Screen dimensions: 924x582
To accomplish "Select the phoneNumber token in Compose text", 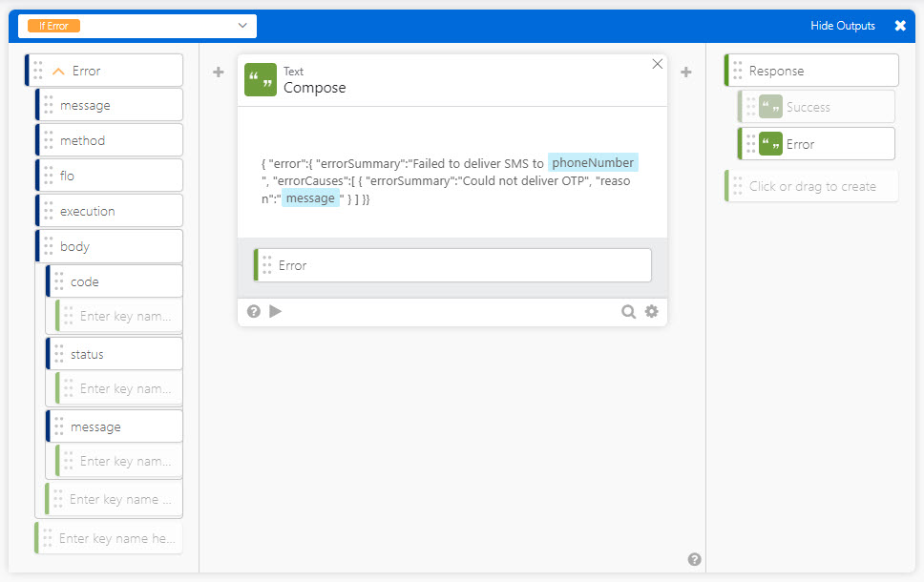I will click(593, 163).
